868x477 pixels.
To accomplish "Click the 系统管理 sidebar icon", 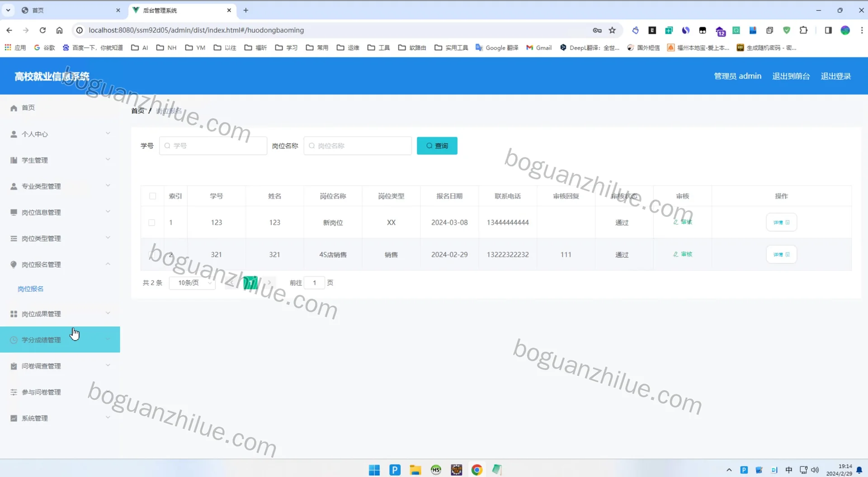I will pos(14,418).
